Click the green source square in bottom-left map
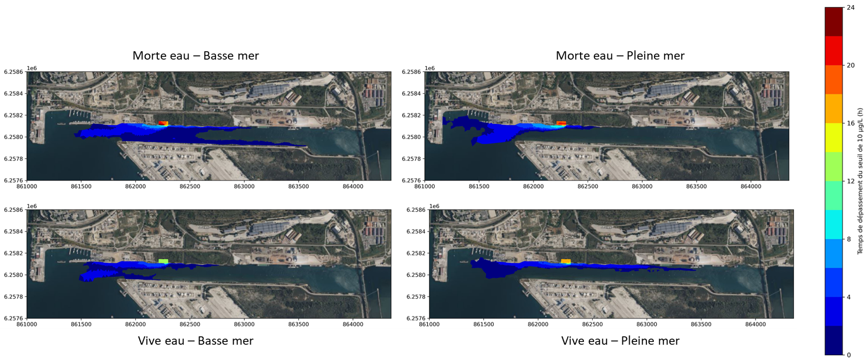This screenshot has width=868, height=360. pos(163,261)
